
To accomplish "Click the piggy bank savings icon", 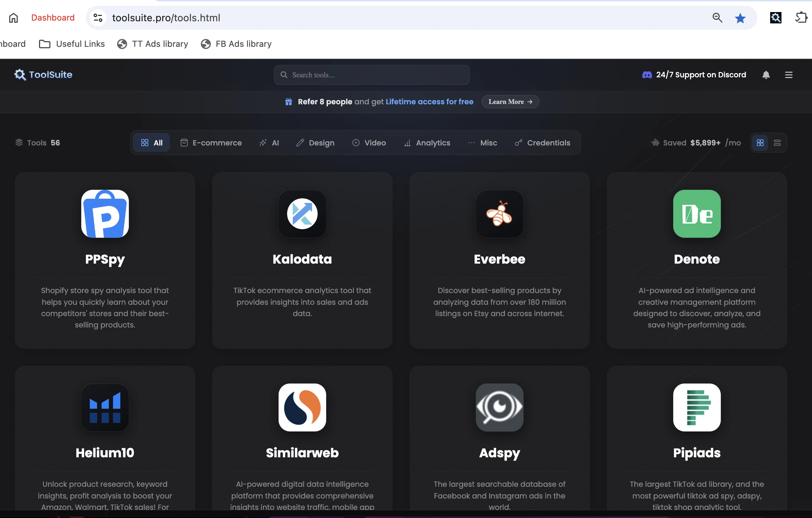I will [655, 143].
